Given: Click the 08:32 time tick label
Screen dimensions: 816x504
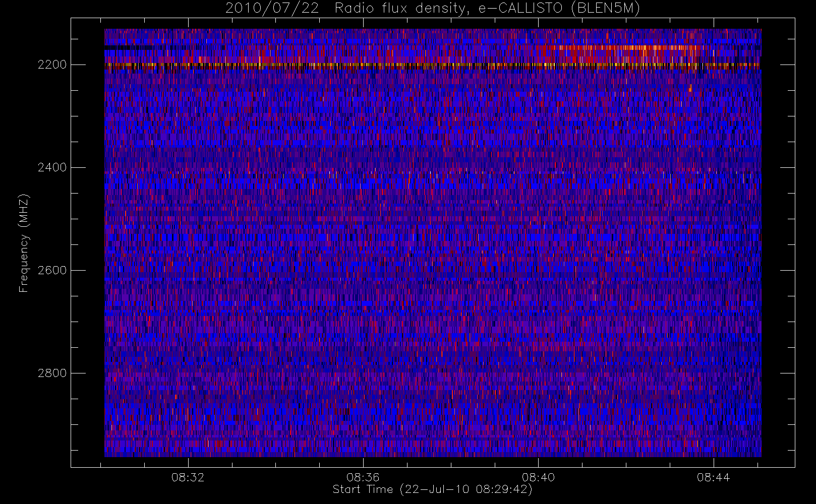Looking at the screenshot, I should [x=188, y=477].
